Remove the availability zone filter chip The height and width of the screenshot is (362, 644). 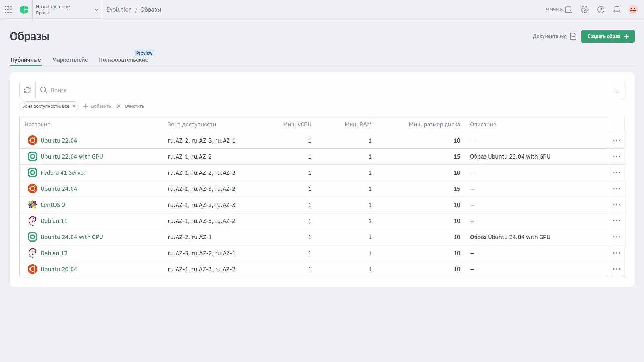coord(74,106)
